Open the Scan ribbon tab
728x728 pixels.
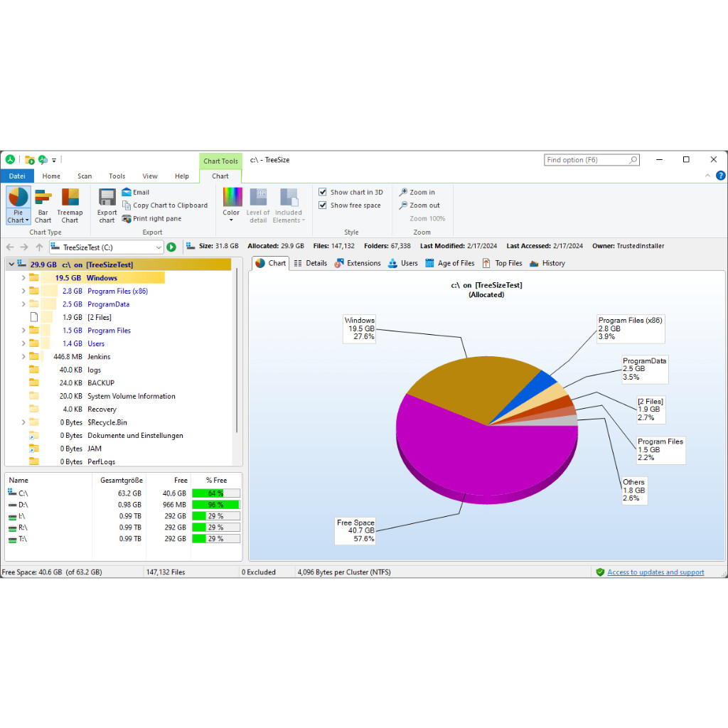(x=85, y=176)
